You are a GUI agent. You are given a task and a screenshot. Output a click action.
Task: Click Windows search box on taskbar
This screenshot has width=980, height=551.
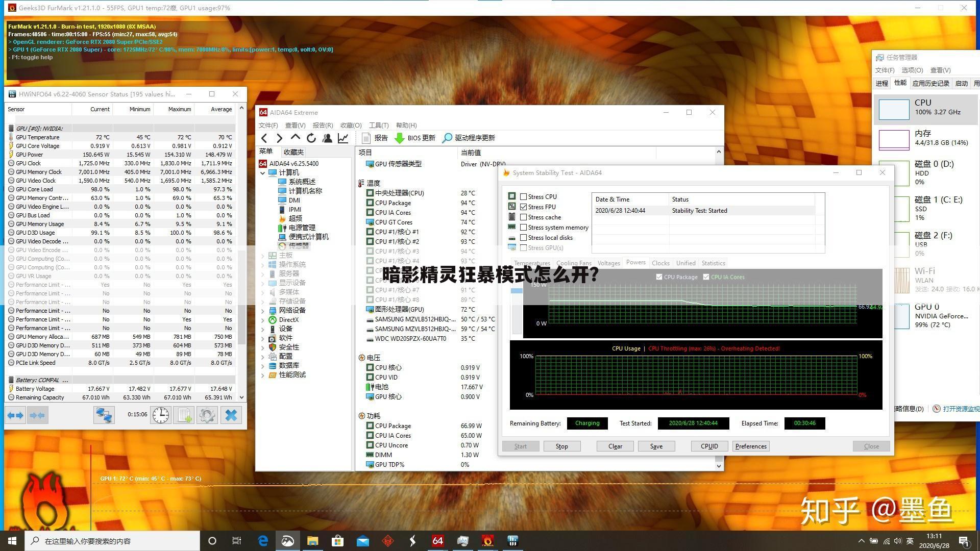[112, 541]
